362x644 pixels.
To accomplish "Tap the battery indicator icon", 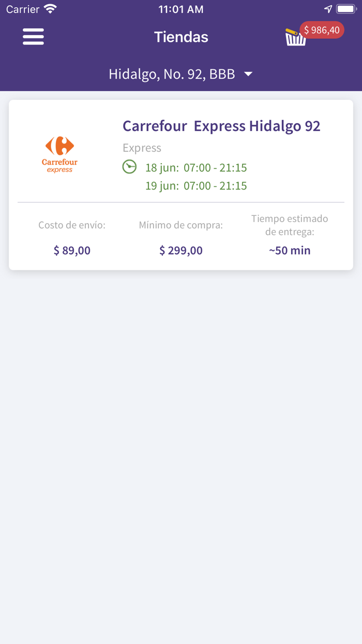I will (x=346, y=8).
